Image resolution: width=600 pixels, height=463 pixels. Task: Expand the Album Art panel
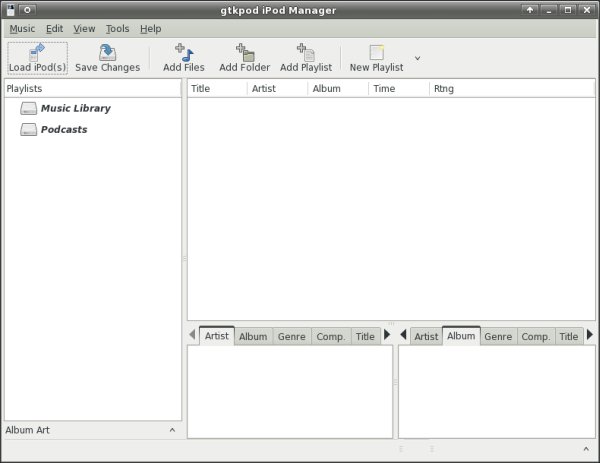tap(172, 430)
